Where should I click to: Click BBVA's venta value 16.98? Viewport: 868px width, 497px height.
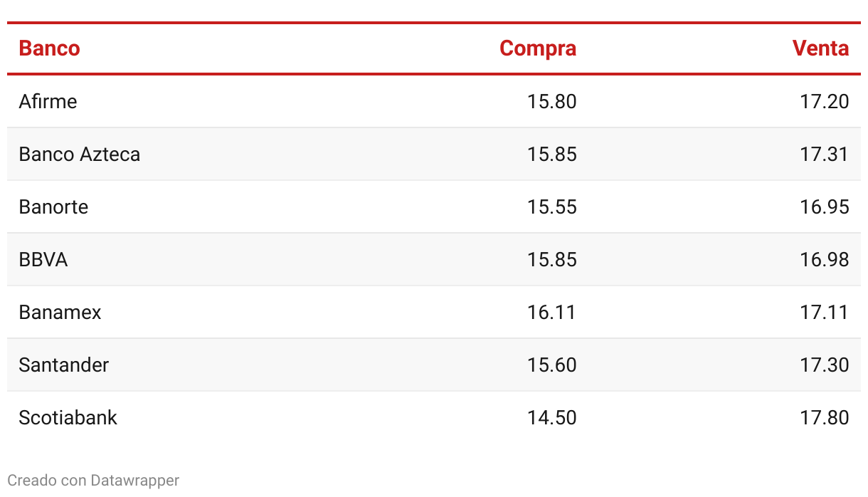[825, 259]
